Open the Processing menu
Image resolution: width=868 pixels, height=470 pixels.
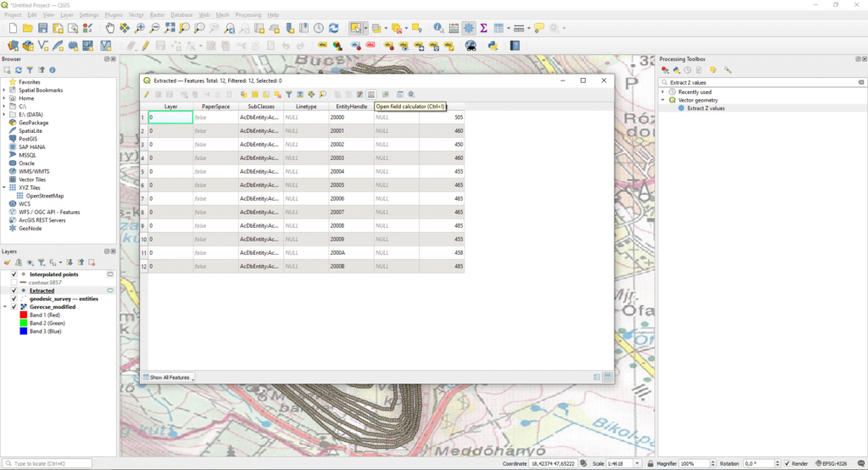(248, 15)
